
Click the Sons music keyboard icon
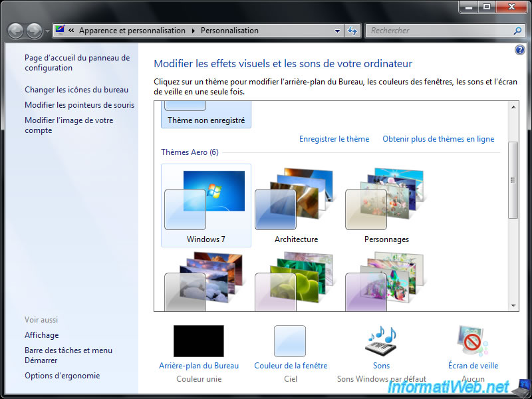tap(381, 341)
